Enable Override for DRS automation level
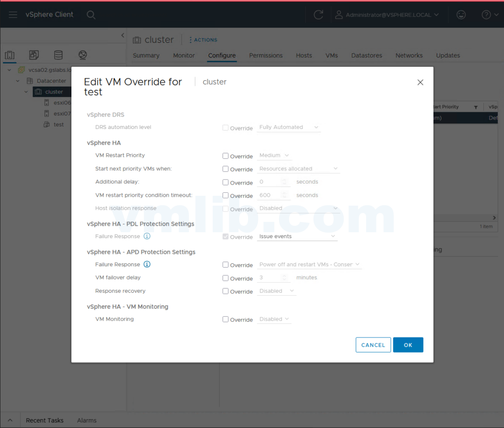Image resolution: width=504 pixels, height=428 pixels. tap(225, 128)
